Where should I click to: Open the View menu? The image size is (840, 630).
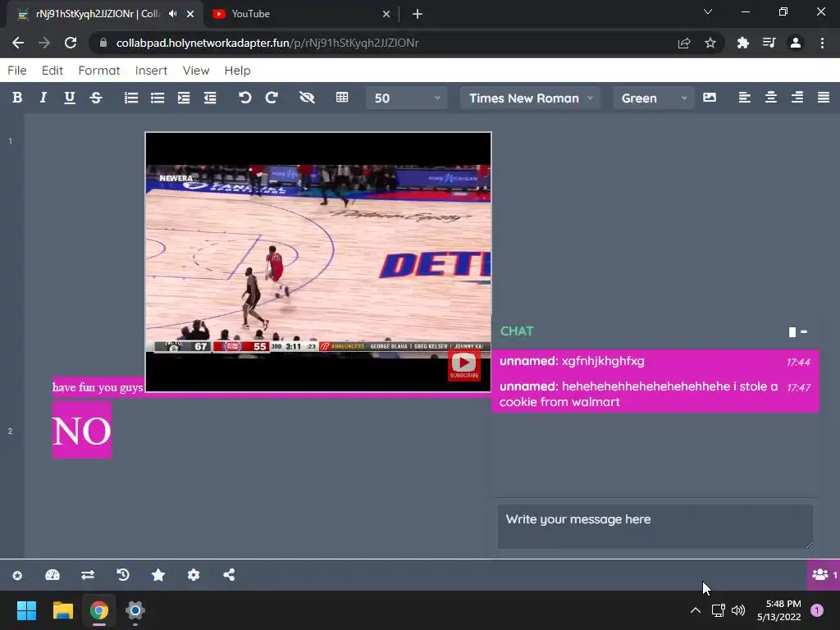point(196,71)
